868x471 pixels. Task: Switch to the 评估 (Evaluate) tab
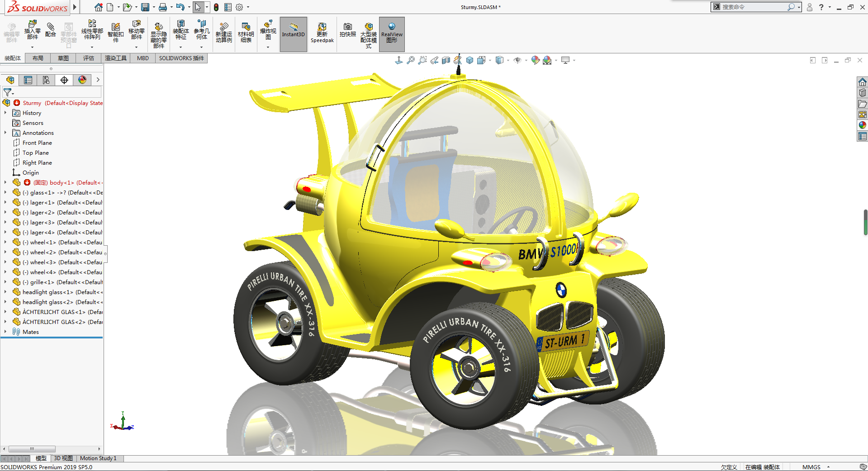pos(89,58)
